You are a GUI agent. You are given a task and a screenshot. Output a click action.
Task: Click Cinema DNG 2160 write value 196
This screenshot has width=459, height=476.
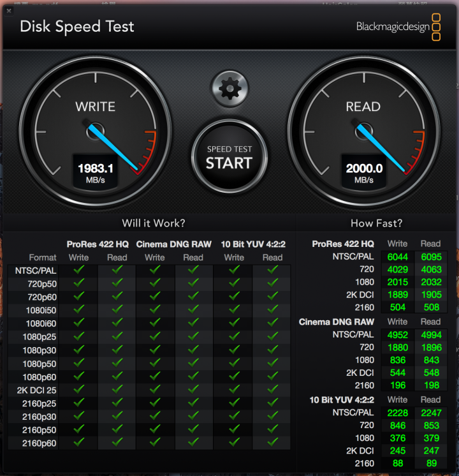click(397, 385)
